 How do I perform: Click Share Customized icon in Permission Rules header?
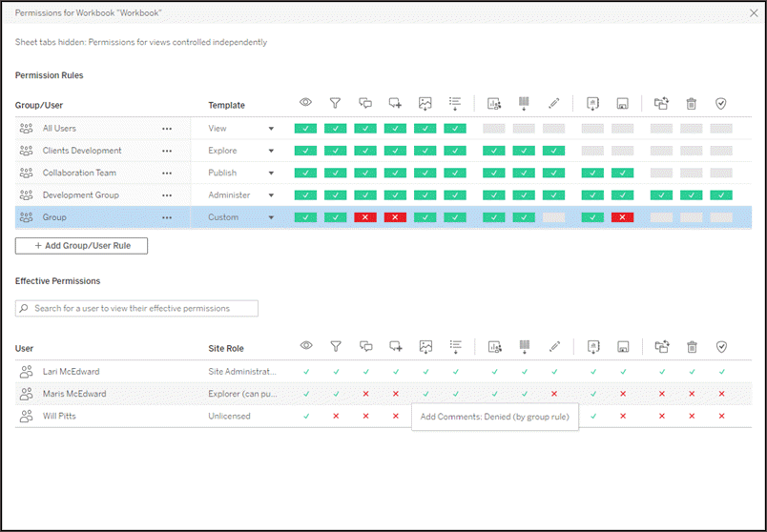[x=494, y=104]
